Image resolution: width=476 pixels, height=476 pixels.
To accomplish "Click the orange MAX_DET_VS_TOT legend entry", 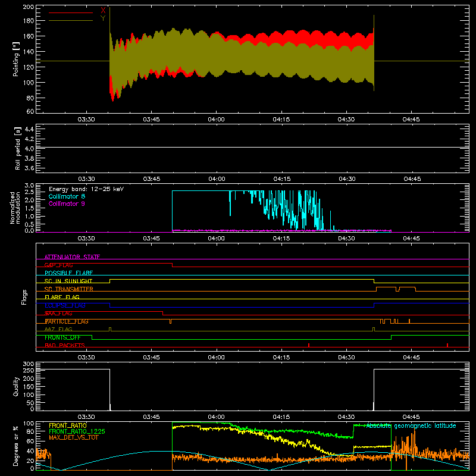I will (x=74, y=437).
